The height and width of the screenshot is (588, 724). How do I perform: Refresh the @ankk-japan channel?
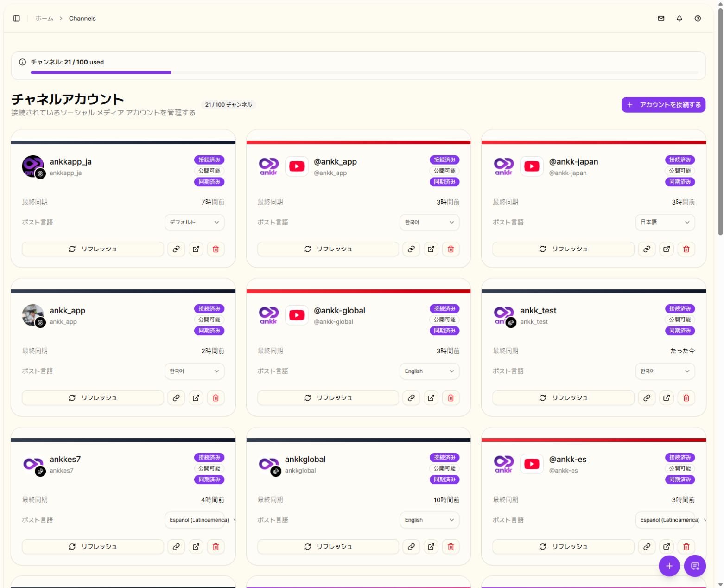tap(563, 249)
